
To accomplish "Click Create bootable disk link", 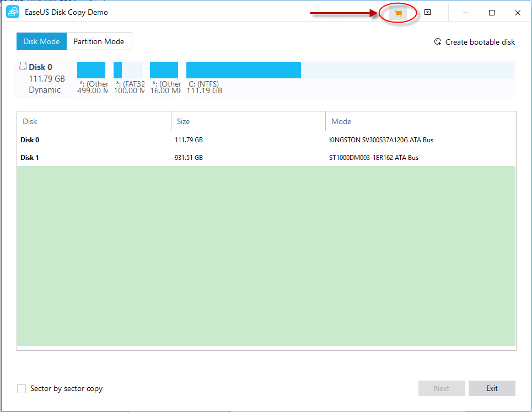I will click(480, 42).
